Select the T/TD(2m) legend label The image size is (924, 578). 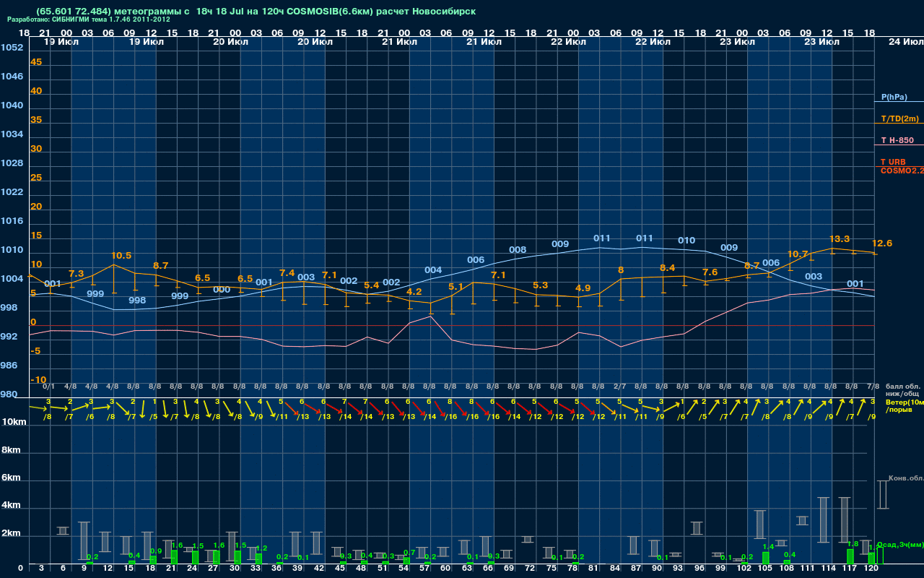899,118
